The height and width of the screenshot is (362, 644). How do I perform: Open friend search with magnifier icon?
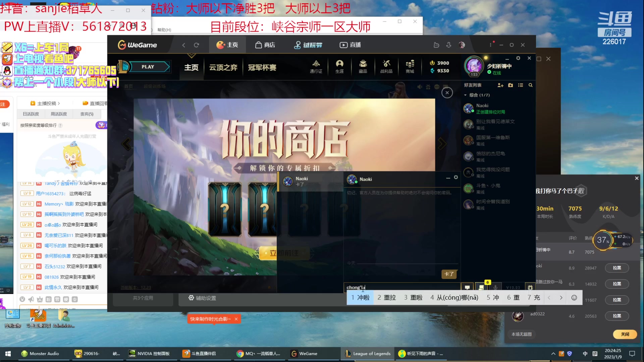click(x=530, y=85)
